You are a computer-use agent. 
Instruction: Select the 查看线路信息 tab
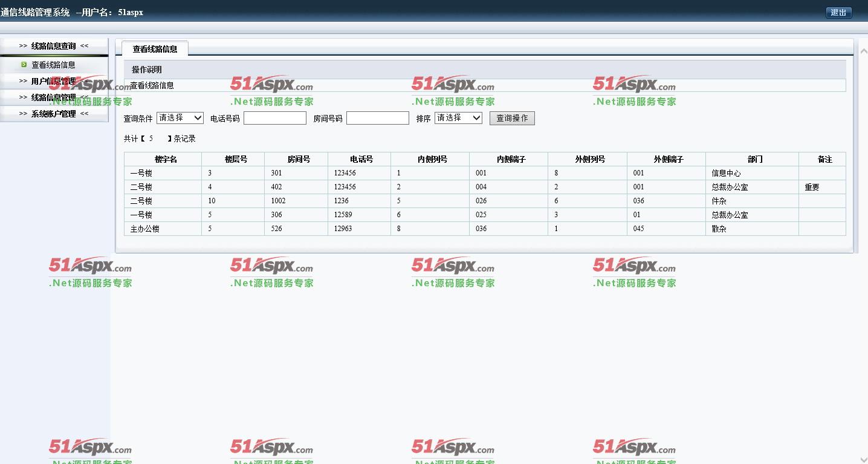(x=155, y=49)
